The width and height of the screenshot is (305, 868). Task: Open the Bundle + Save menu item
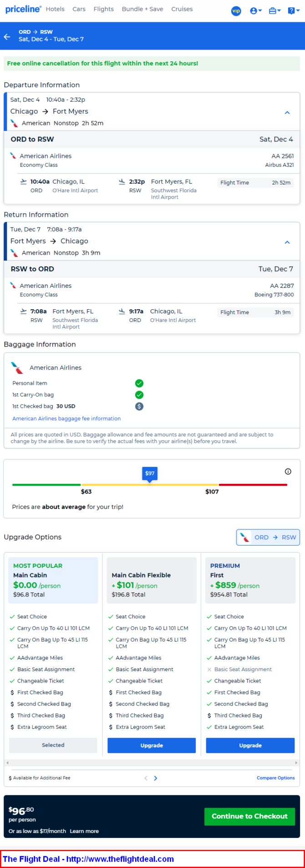[x=142, y=9]
